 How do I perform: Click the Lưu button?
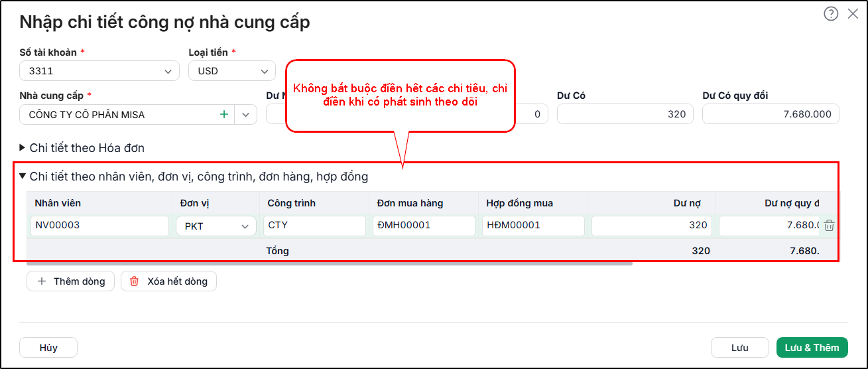tap(740, 348)
